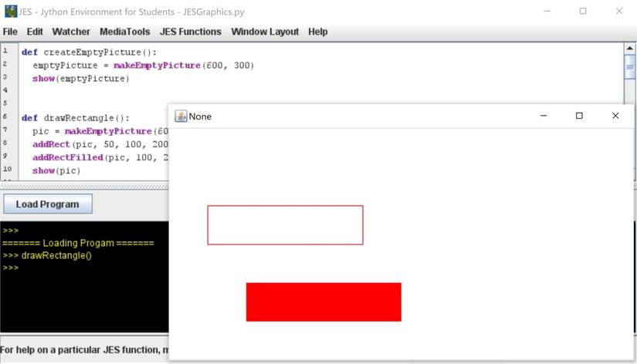Click the 'Loading Progam' console message
The height and width of the screenshot is (364, 637).
[x=79, y=243]
